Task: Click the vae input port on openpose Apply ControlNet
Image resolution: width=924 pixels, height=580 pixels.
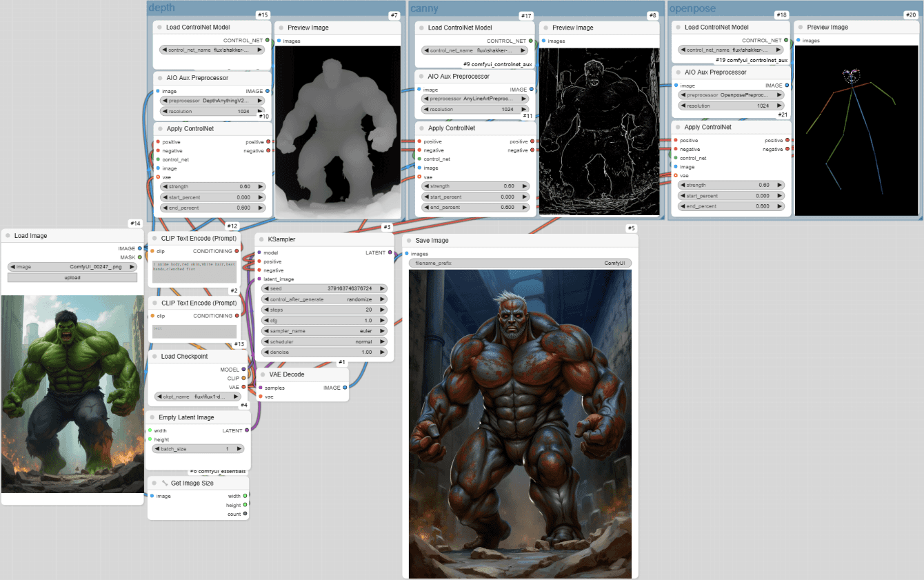Action: [676, 175]
